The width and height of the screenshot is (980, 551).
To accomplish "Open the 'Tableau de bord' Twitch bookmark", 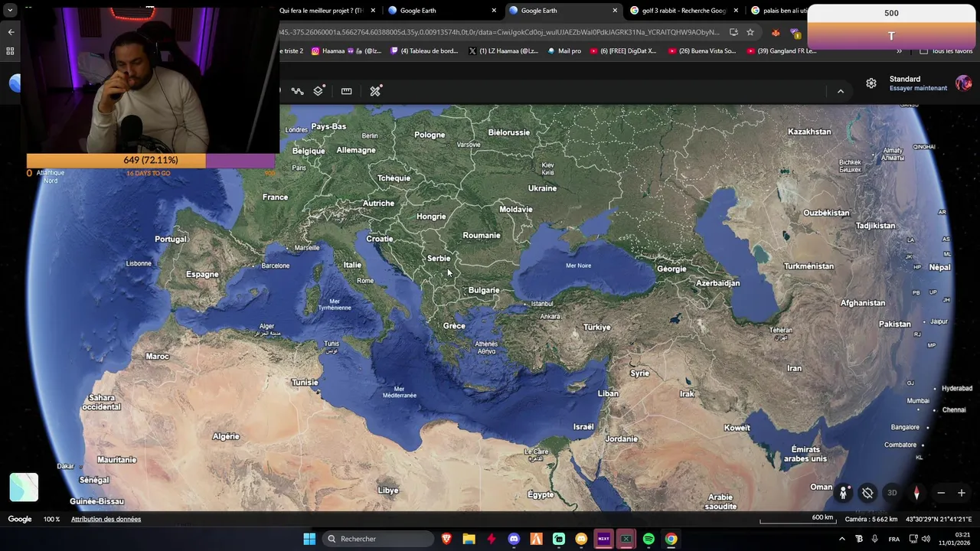I will (x=424, y=51).
